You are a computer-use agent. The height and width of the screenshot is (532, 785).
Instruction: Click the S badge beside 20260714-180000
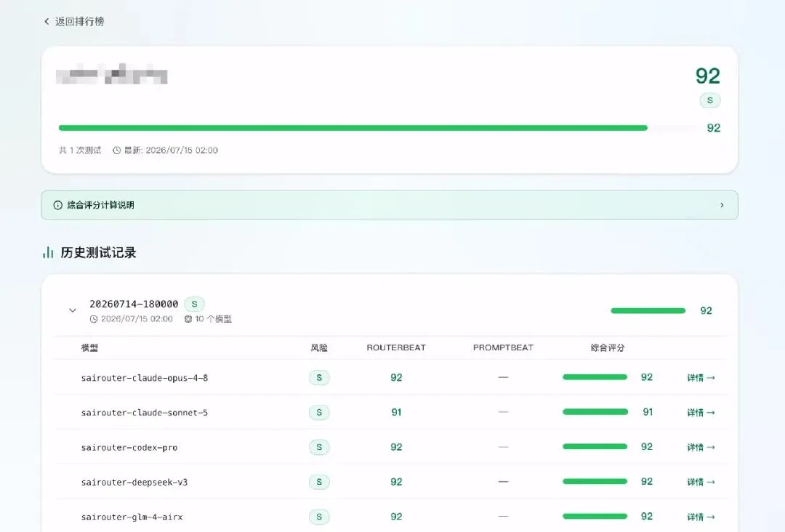194,304
